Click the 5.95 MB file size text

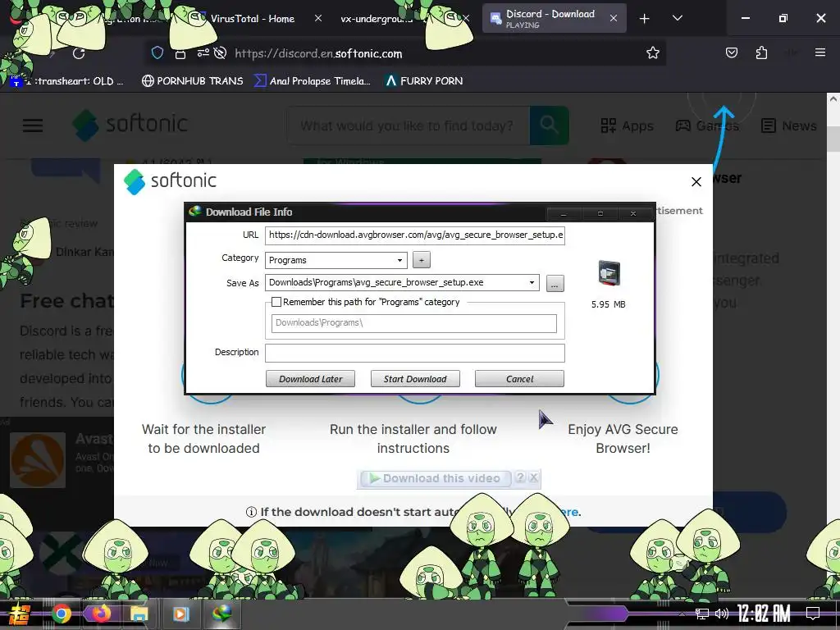coord(608,304)
